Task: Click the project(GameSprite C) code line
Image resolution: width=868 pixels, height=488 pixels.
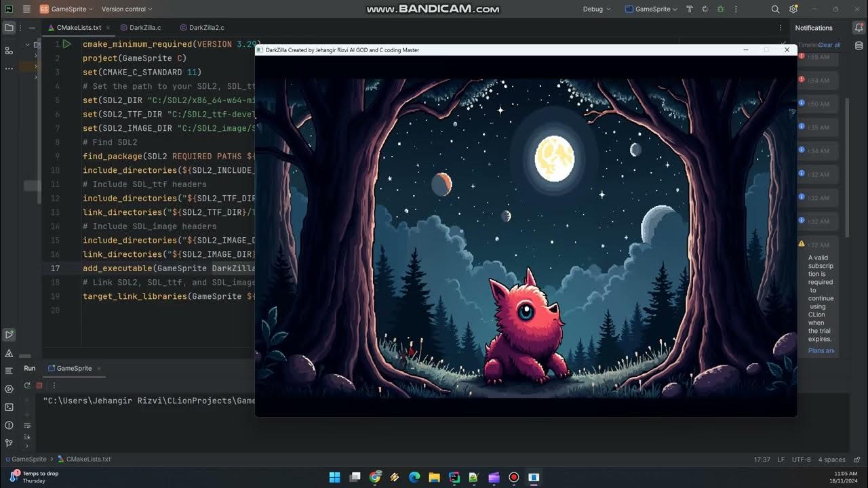Action: click(134, 58)
